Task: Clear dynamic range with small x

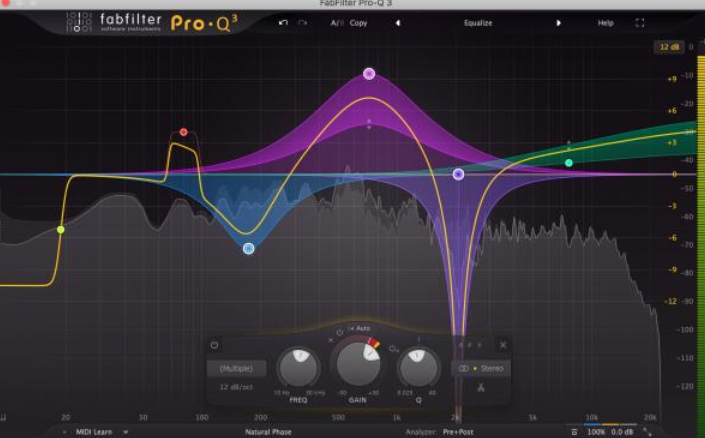Action: click(x=331, y=340)
